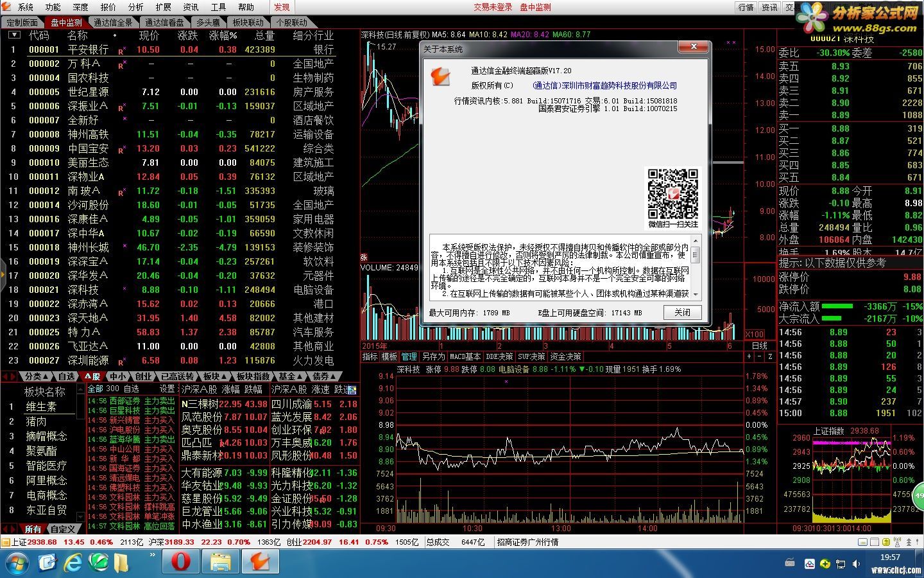Click the 行情 button at top right
The height and width of the screenshot is (578, 924).
point(746,7)
